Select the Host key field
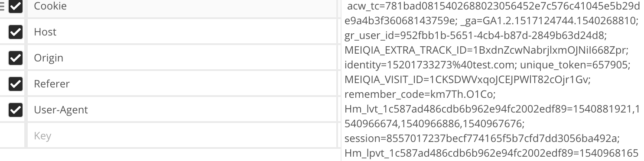This screenshot has width=644, height=161. pyautogui.click(x=182, y=32)
